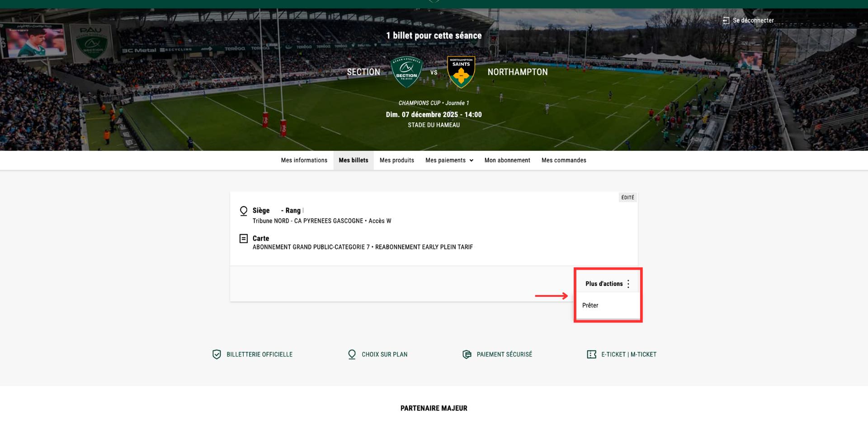Image resolution: width=868 pixels, height=426 pixels.
Task: View the Mes commandes tab
Action: [564, 160]
